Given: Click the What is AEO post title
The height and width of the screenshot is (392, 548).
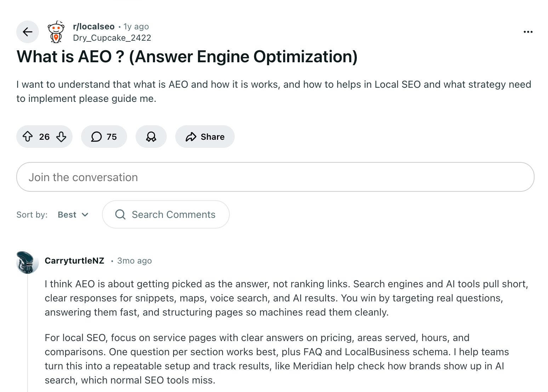Looking at the screenshot, I should [x=187, y=57].
